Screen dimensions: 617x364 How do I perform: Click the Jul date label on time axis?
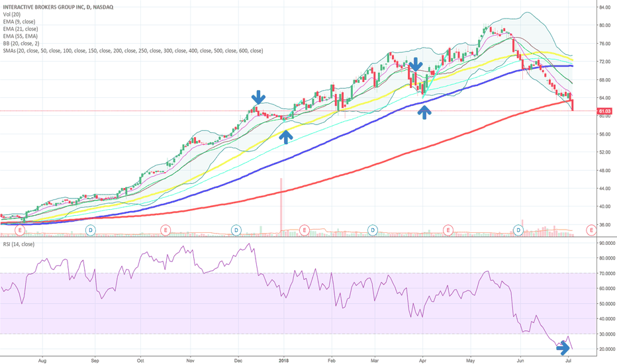(x=568, y=361)
